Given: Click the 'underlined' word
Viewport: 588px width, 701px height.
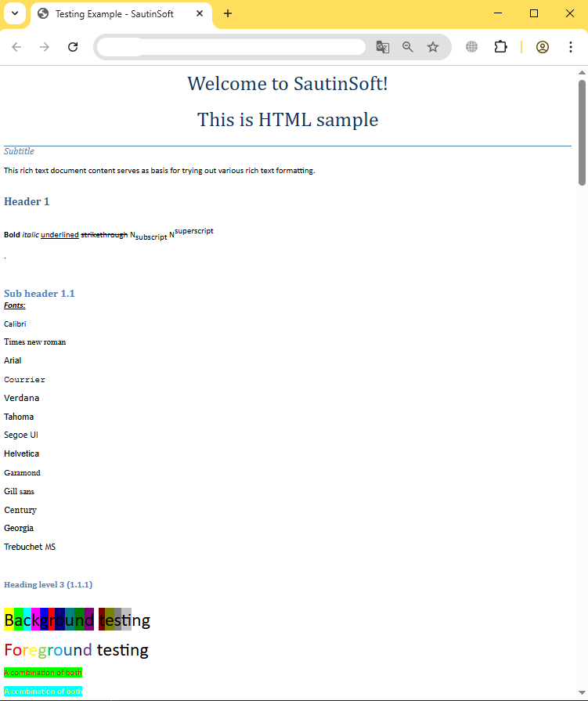Looking at the screenshot, I should 60,235.
